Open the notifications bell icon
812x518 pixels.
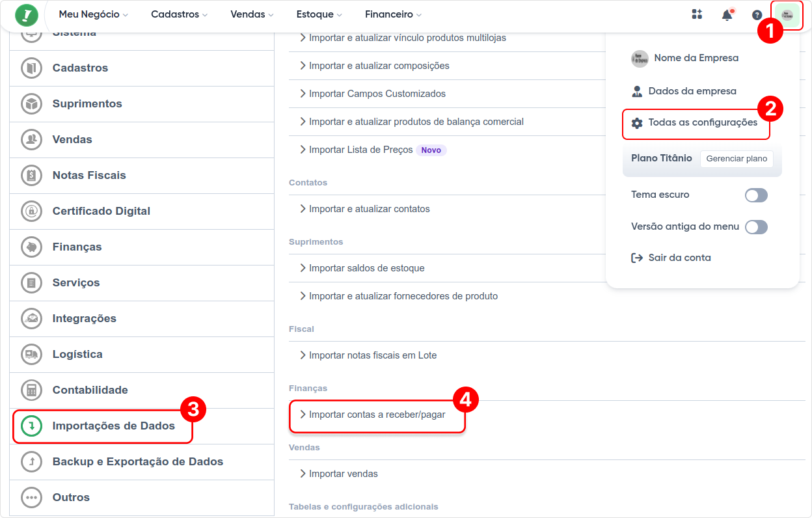[727, 14]
